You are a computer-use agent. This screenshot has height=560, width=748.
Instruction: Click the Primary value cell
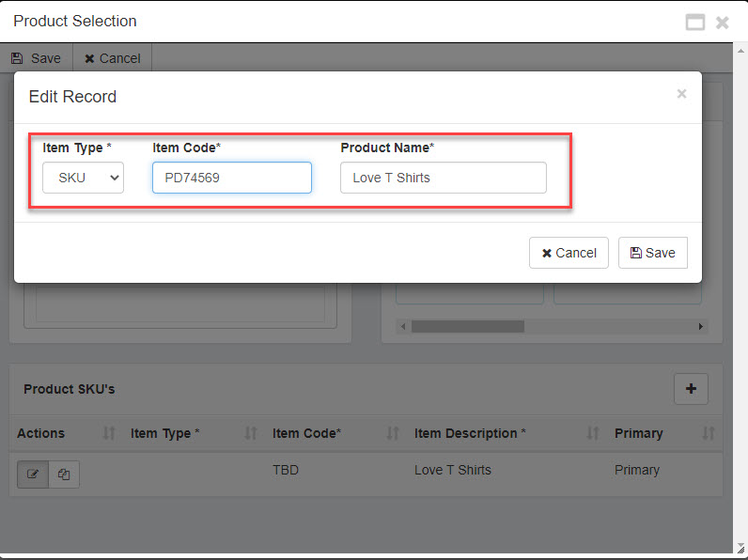(636, 470)
